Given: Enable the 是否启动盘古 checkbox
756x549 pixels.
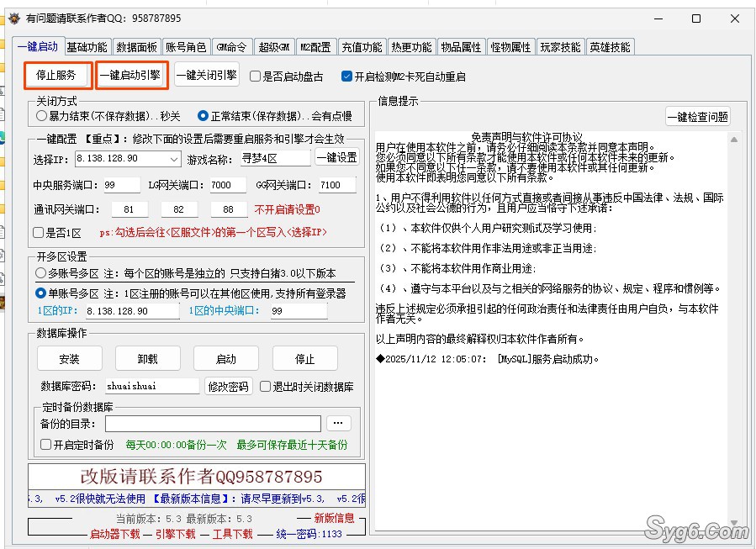Looking at the screenshot, I should [x=255, y=75].
